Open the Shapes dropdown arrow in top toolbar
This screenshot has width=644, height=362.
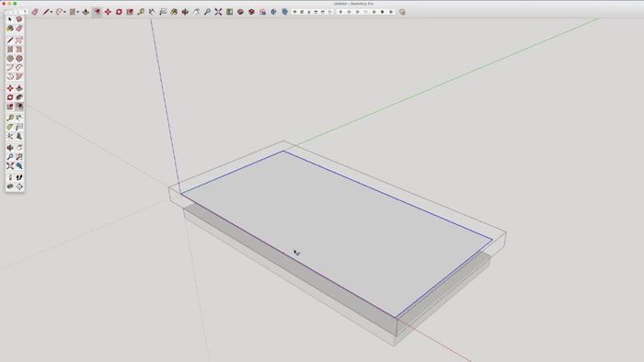pos(77,12)
